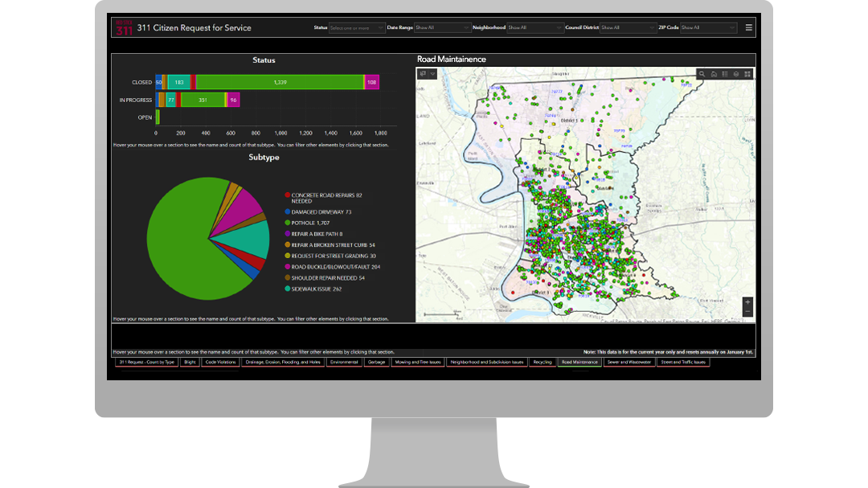
Task: Switch to the Recycling tab
Action: pos(542,363)
